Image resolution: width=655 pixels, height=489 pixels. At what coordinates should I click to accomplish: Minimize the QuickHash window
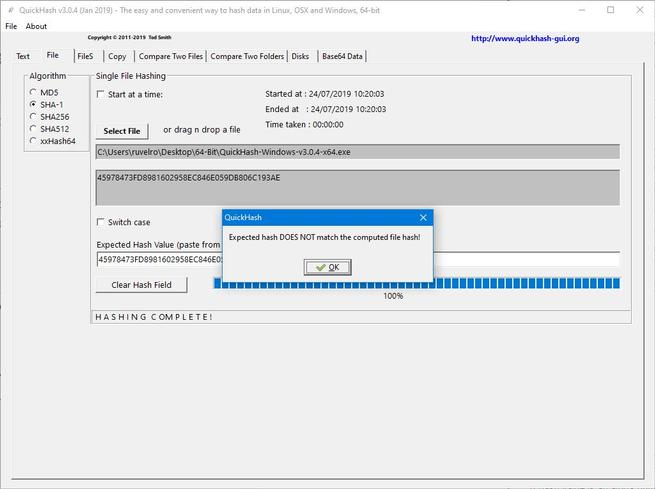coord(581,10)
